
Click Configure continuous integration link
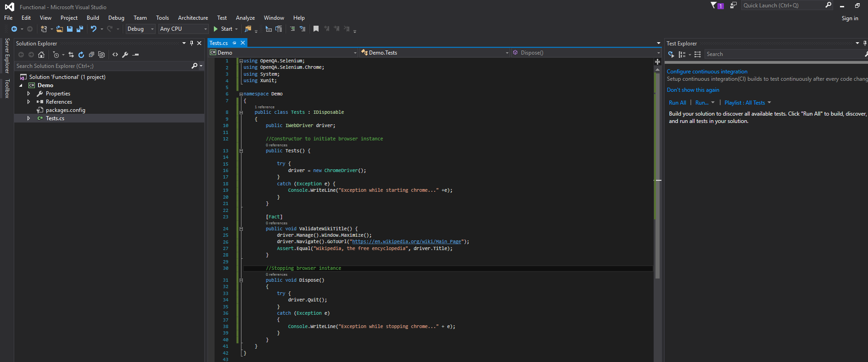[x=707, y=72]
